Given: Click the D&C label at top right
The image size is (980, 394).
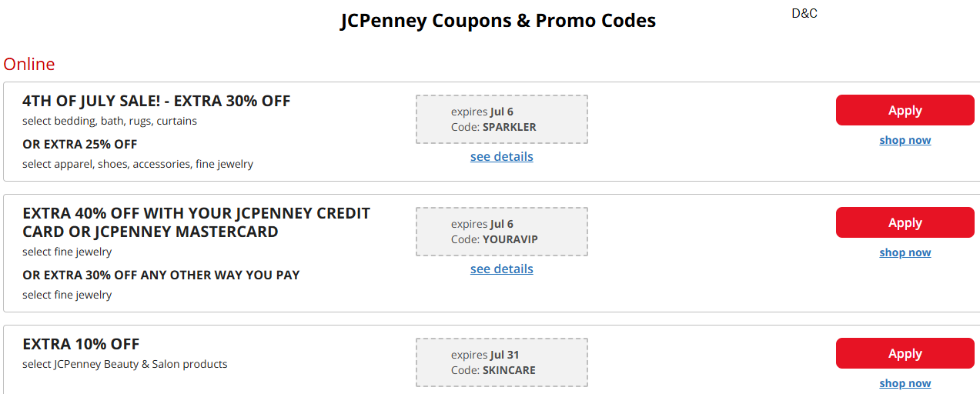Looking at the screenshot, I should (804, 13).
